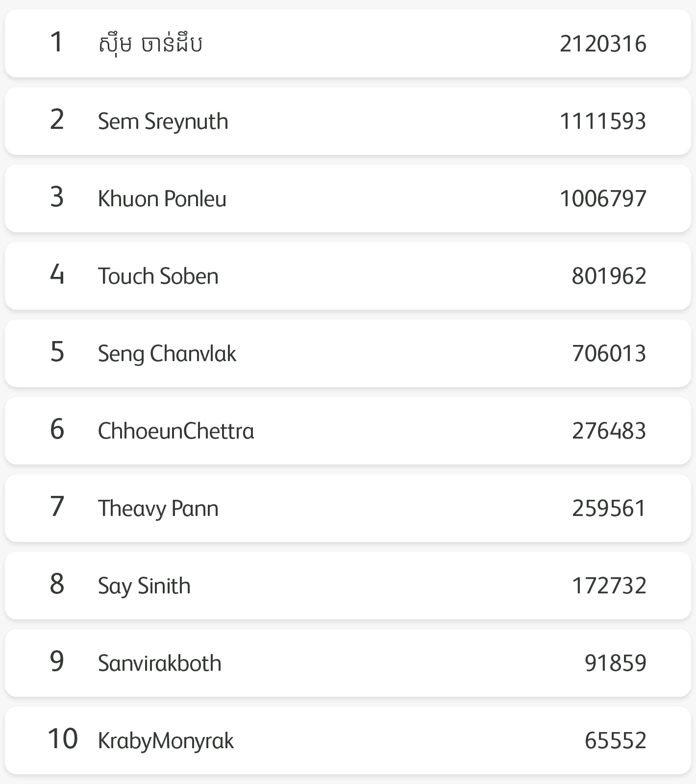Click the score 172732
Image resolution: width=696 pixels, height=784 pixels.
coord(609,586)
